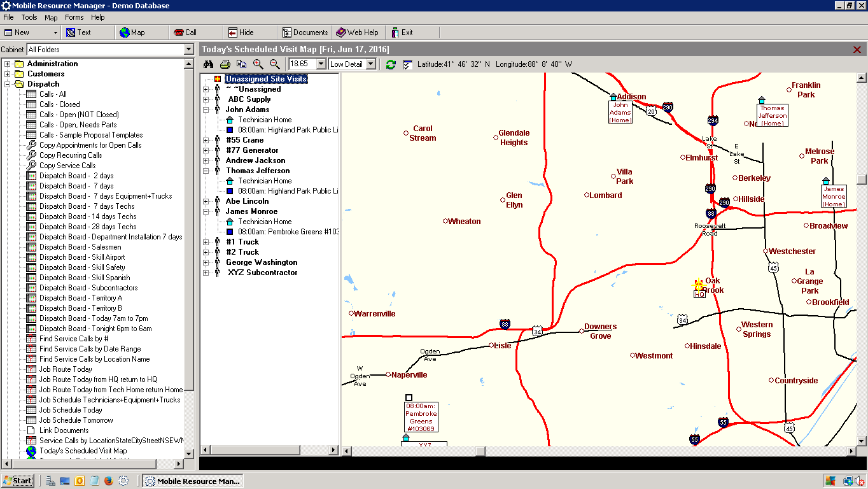Click the Exit toolbar button

point(412,32)
